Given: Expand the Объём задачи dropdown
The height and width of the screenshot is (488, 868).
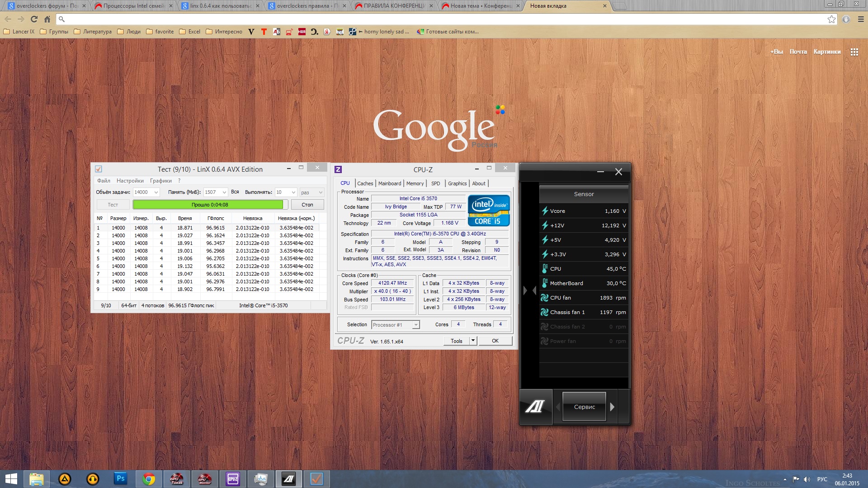Looking at the screenshot, I should tap(156, 192).
